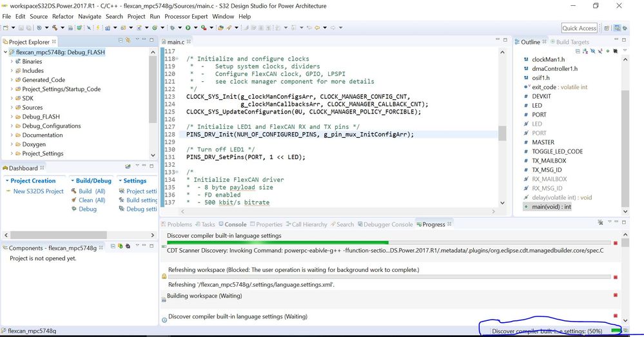Open the dropdown next to the Build hammer
Screen dimensions: 644x337
click(x=63, y=28)
